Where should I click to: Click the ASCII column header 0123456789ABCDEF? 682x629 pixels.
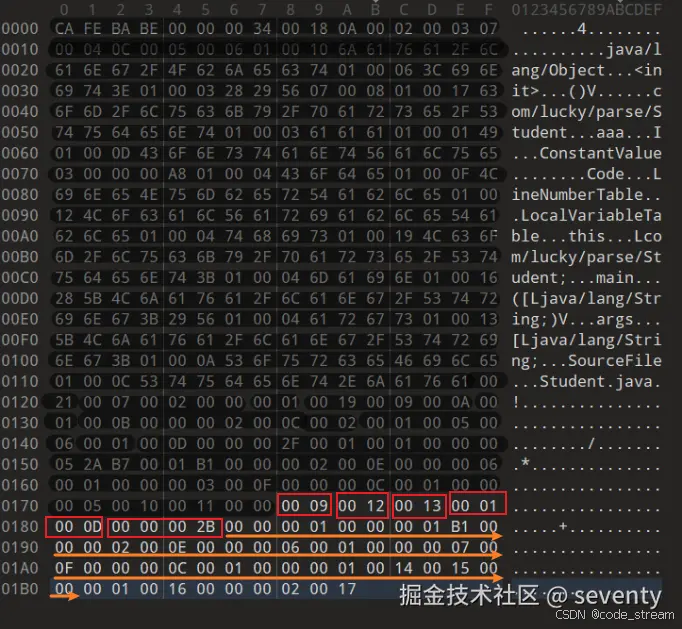(x=586, y=9)
